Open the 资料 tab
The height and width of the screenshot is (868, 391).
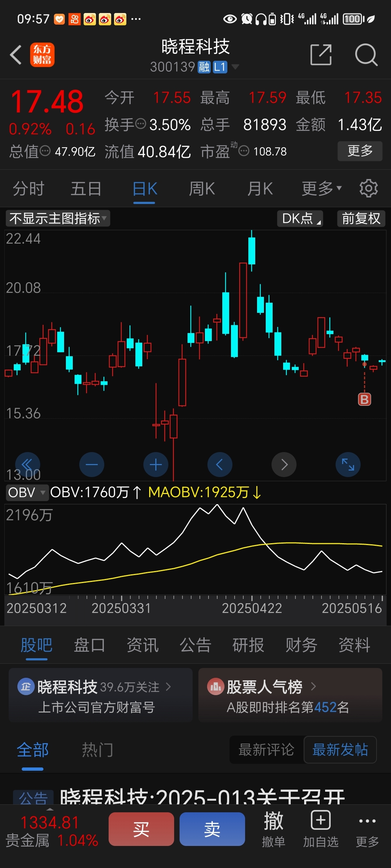(x=354, y=645)
